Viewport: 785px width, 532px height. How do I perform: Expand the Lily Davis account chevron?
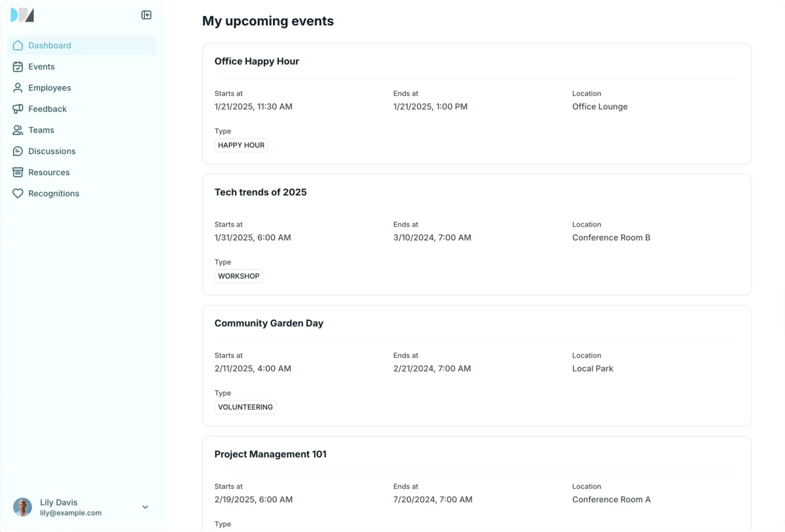pyautogui.click(x=145, y=507)
